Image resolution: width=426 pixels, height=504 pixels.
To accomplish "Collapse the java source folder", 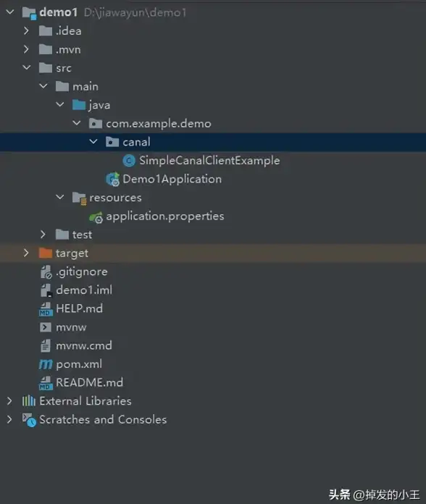I will (60, 104).
